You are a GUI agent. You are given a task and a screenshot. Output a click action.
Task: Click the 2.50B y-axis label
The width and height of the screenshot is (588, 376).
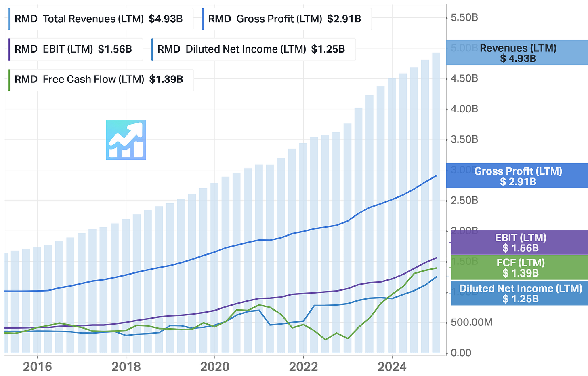click(464, 201)
